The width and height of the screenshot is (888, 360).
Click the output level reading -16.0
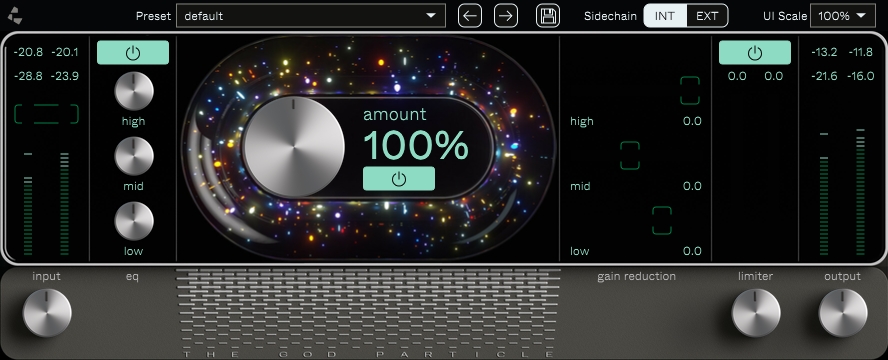(x=861, y=76)
